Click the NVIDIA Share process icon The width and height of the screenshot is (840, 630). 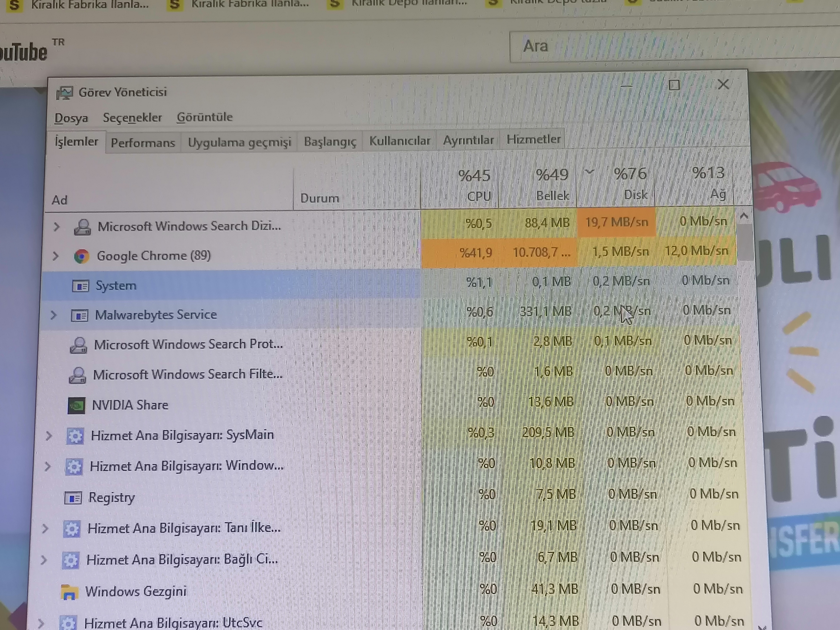pyautogui.click(x=76, y=406)
